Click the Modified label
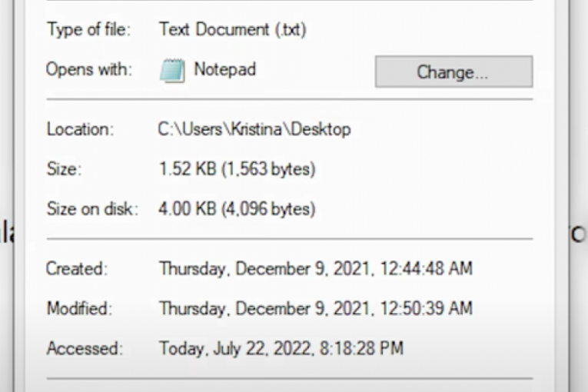Image resolution: width=588 pixels, height=392 pixels. point(79,309)
